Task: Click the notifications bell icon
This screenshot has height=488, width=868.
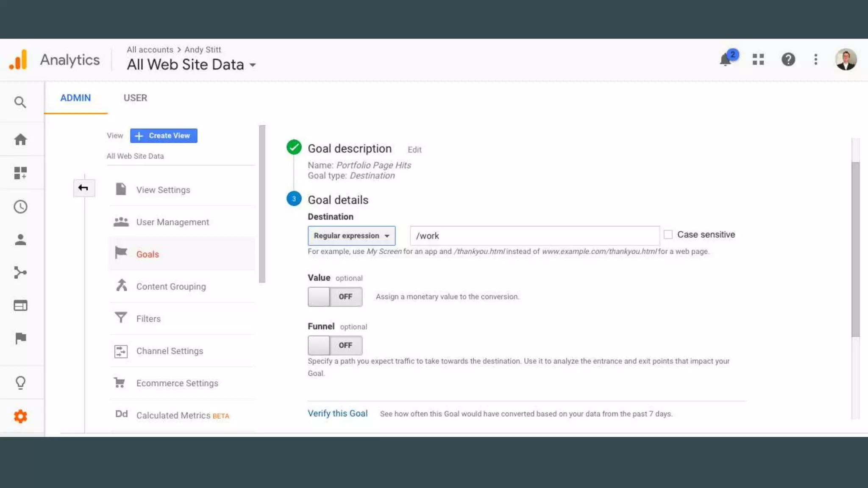Action: tap(726, 60)
